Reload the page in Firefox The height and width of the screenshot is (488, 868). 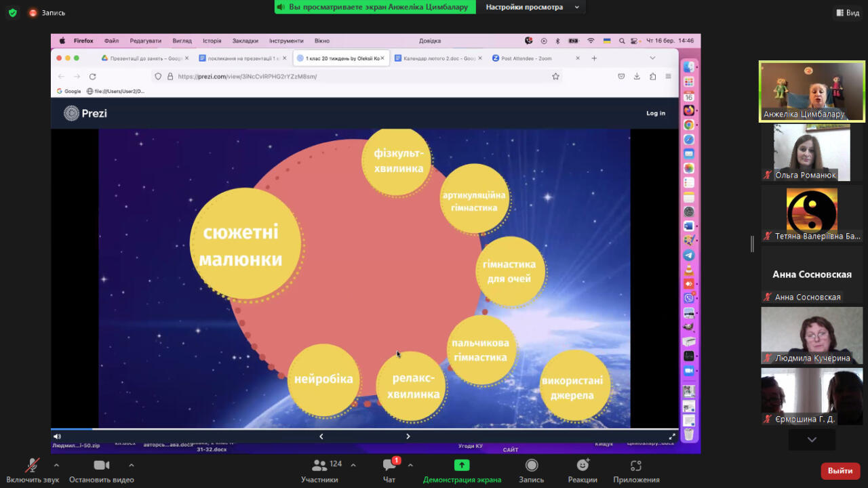(92, 77)
